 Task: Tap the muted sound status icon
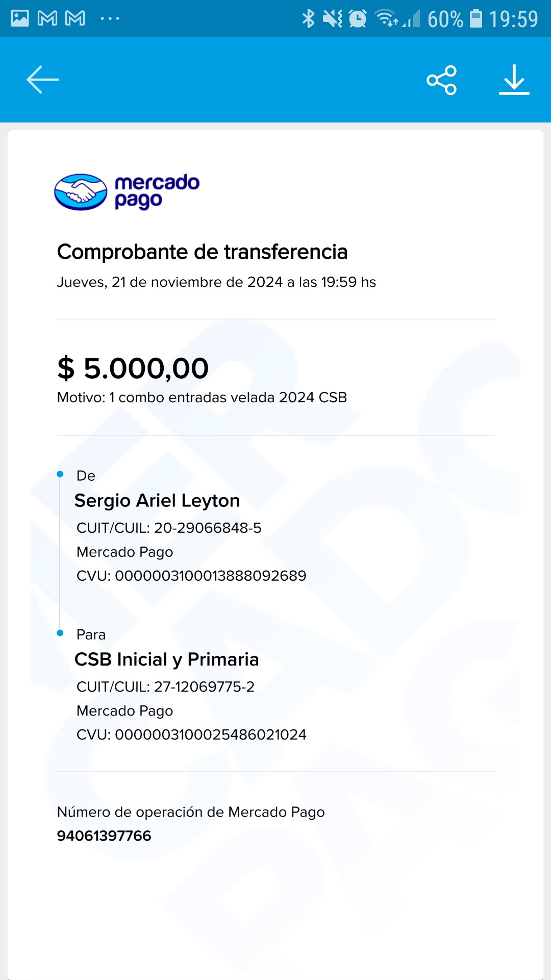pyautogui.click(x=333, y=18)
